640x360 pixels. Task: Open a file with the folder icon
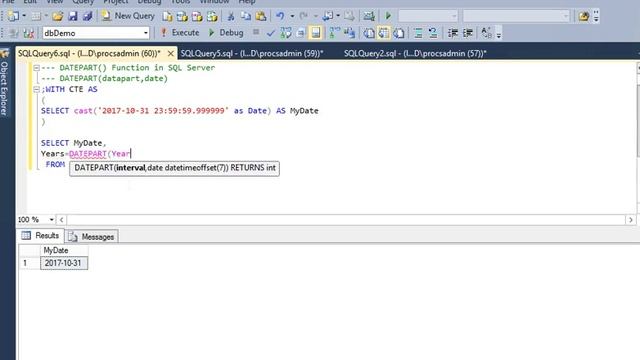click(x=58, y=16)
